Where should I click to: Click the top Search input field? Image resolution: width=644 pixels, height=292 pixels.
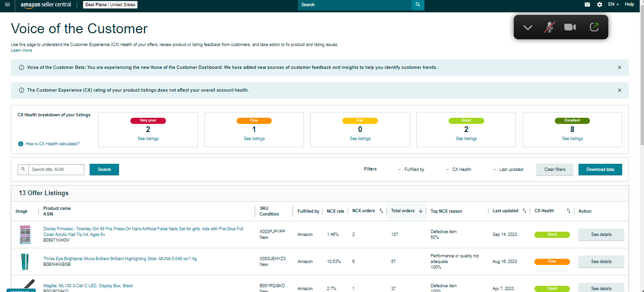[x=355, y=5]
